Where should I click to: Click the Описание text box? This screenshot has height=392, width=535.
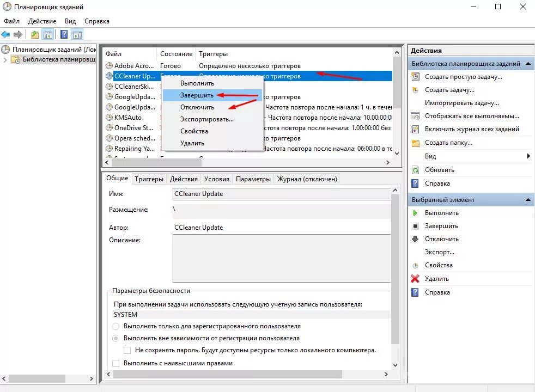pos(282,259)
